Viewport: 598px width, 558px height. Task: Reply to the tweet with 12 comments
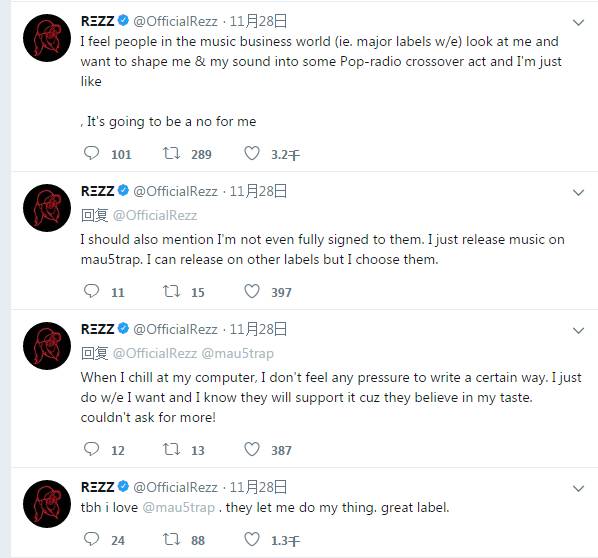click(92, 449)
